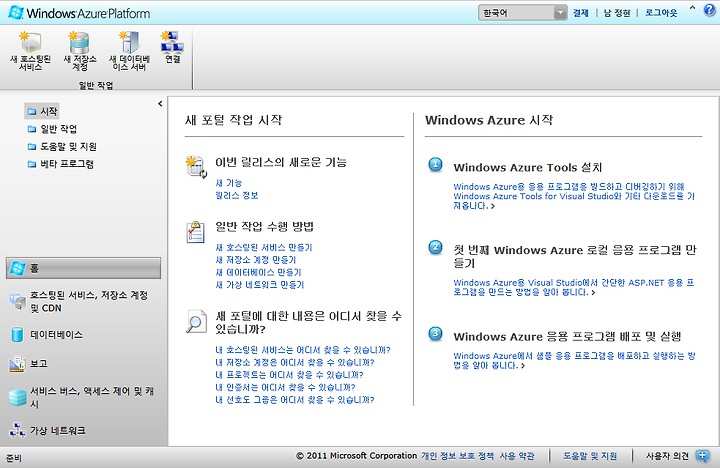Screen dimensions: 720x468
Task: Click the 남 정현 user name link
Action: [x=617, y=13]
